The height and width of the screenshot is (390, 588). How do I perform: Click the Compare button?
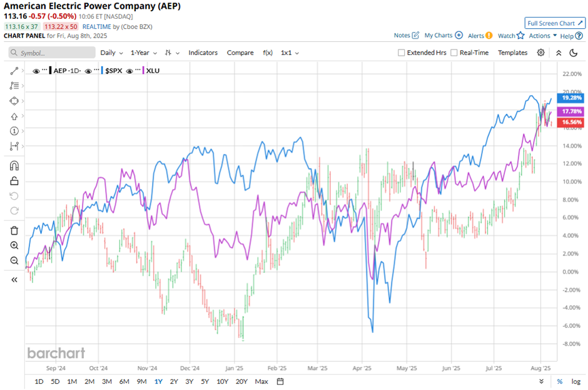point(240,53)
